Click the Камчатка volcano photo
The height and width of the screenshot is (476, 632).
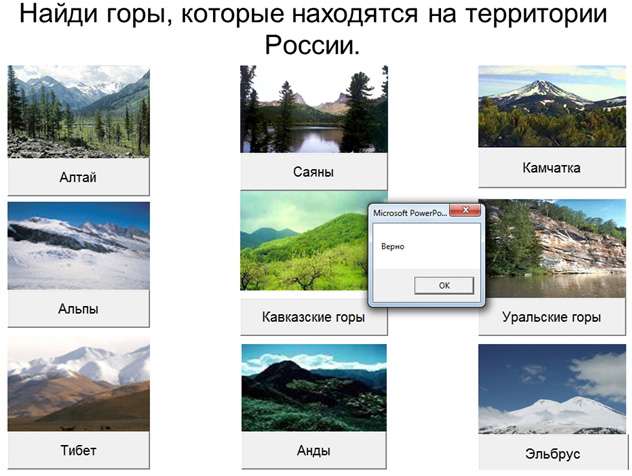pos(552,106)
